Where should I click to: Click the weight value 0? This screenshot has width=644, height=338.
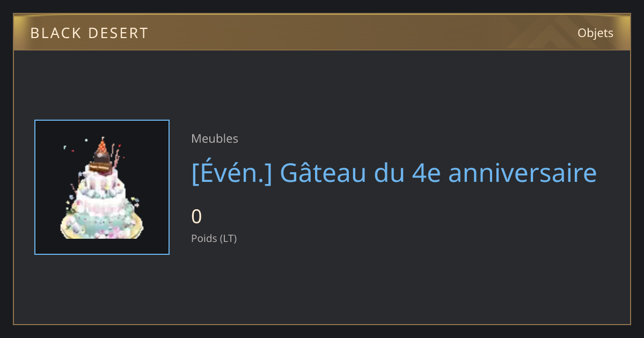click(x=196, y=217)
